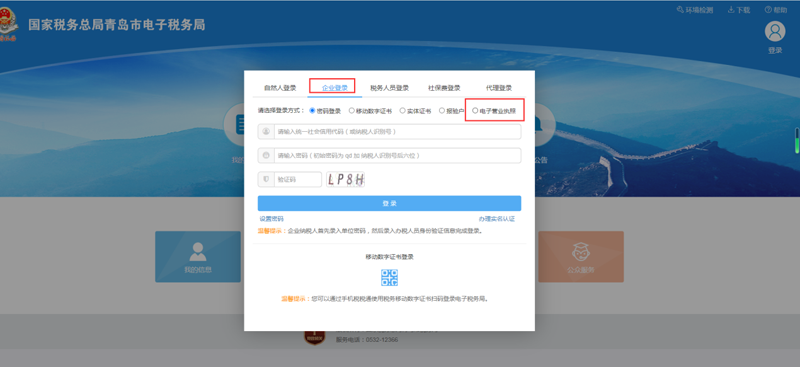Select the 密码登录 radio option

(312, 110)
